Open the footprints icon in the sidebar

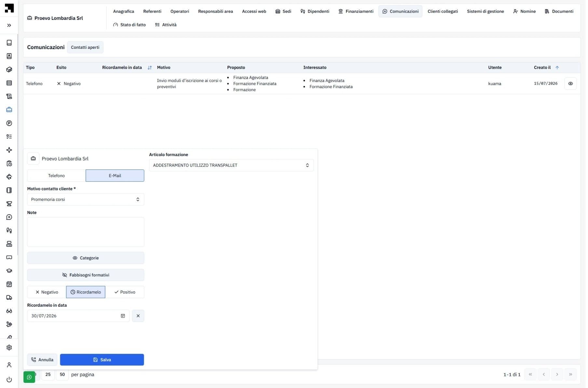pos(9,230)
